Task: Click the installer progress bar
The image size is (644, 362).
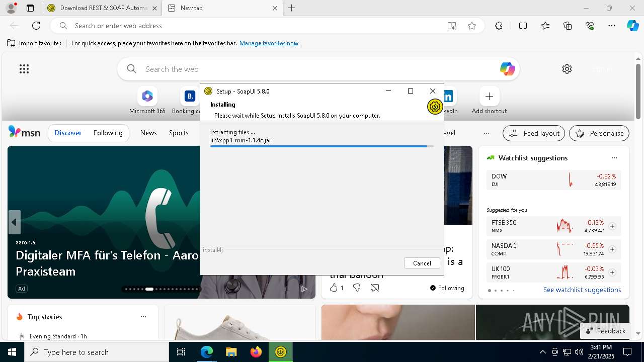Action: [x=322, y=146]
